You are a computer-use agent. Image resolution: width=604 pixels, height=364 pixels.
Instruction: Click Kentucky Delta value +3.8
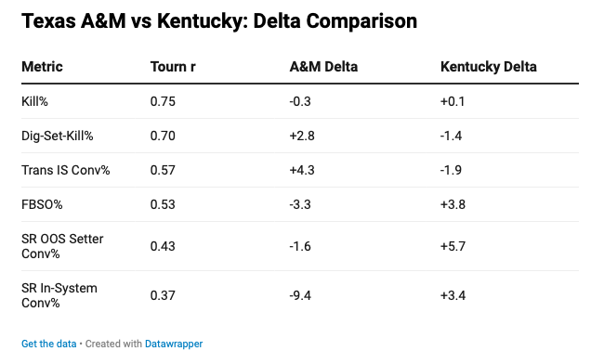pos(453,204)
